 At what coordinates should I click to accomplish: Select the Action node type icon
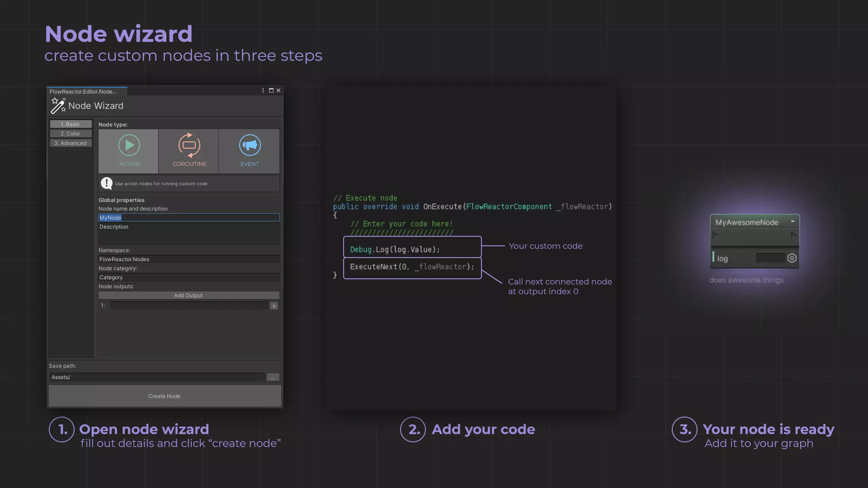pyautogui.click(x=129, y=145)
